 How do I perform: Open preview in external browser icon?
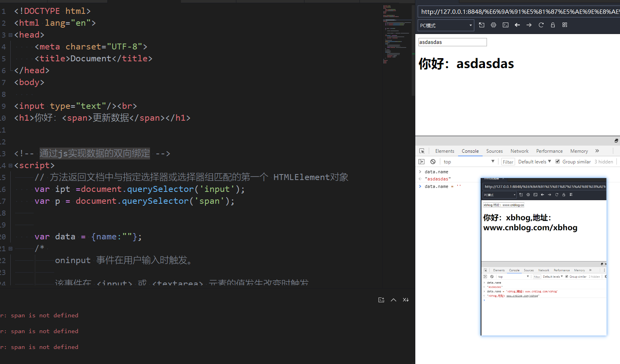point(481,25)
